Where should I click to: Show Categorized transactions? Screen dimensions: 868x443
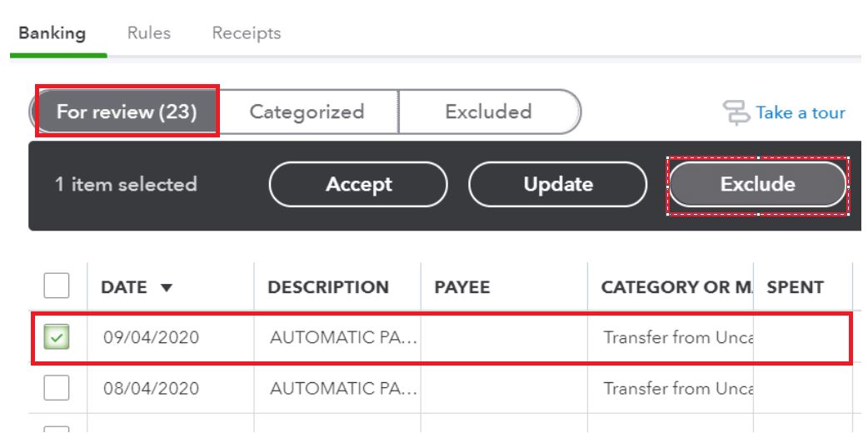coord(307,112)
